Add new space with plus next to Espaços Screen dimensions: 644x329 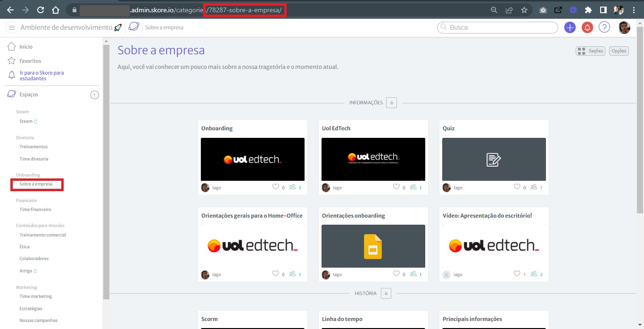[95, 95]
